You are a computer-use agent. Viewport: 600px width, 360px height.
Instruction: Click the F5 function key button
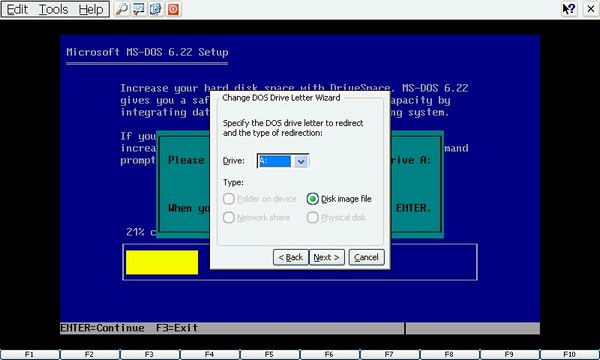pos(269,355)
